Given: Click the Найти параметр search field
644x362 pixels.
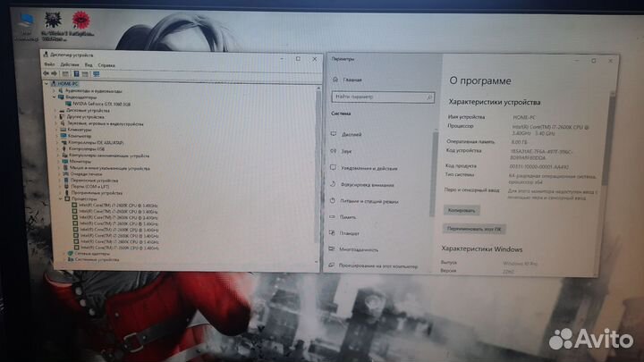Looking at the screenshot, I should 383,97.
